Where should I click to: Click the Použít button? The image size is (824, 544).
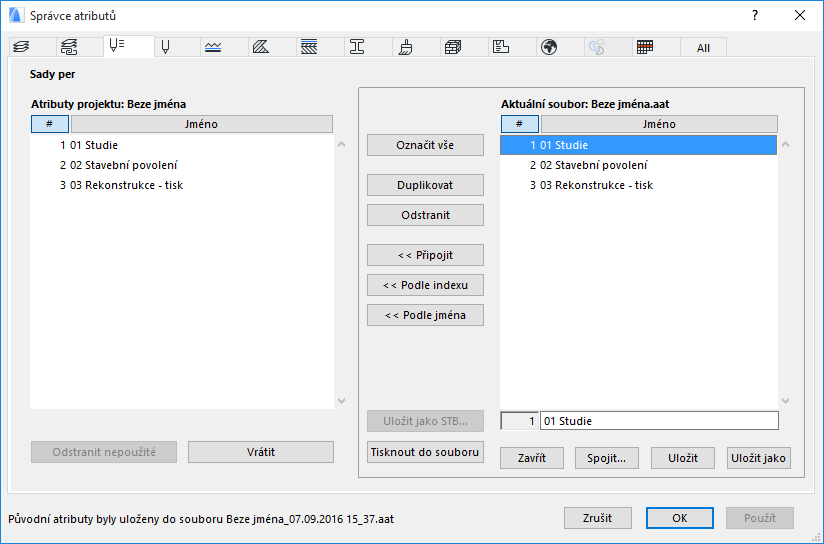[759, 518]
